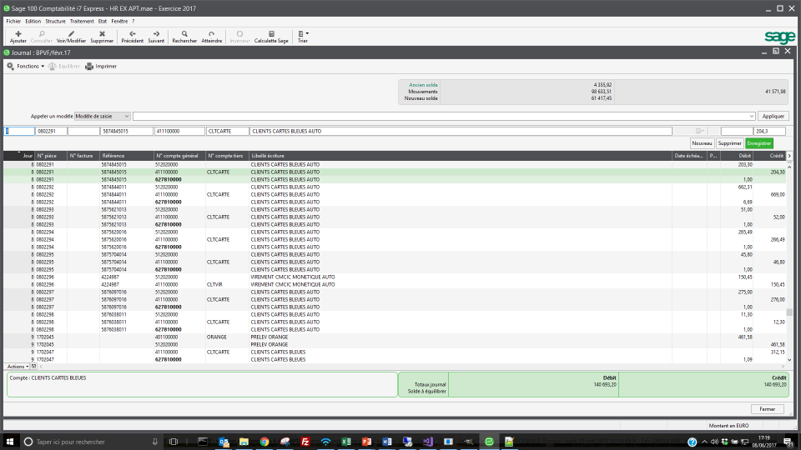This screenshot has height=450, width=801.
Task: Click the credit amount field 204,3
Action: 769,131
